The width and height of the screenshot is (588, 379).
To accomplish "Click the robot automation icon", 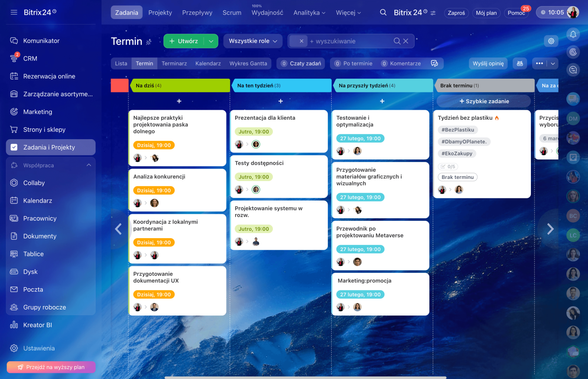I will tap(520, 63).
